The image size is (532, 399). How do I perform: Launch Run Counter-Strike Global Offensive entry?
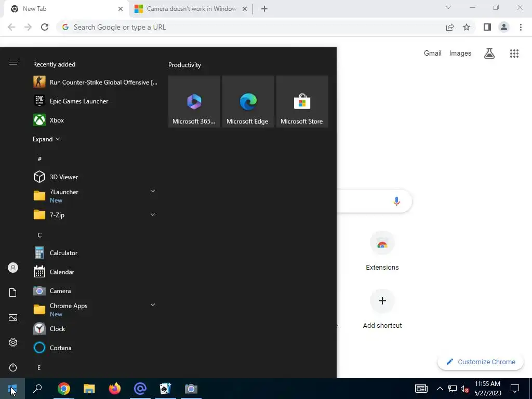[x=96, y=82]
